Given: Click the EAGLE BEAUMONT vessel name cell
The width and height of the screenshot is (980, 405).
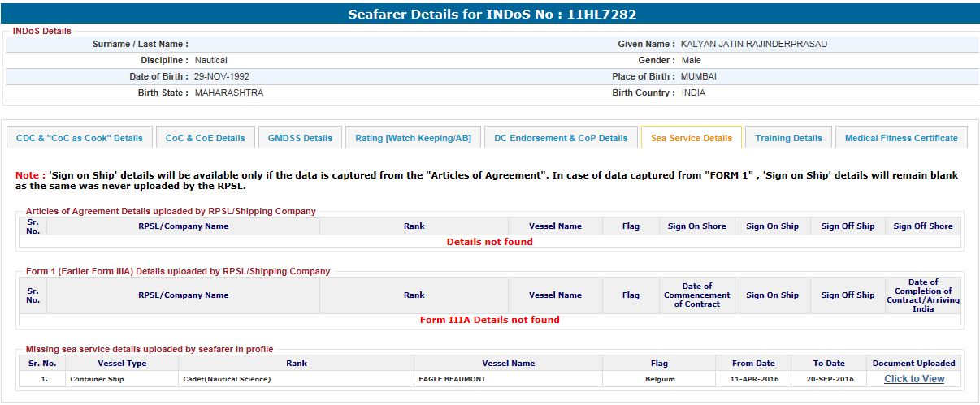Looking at the screenshot, I should click(453, 379).
